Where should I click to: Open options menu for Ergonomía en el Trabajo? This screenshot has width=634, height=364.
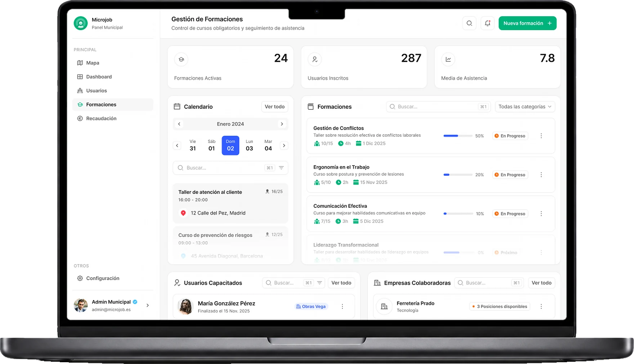[541, 175]
